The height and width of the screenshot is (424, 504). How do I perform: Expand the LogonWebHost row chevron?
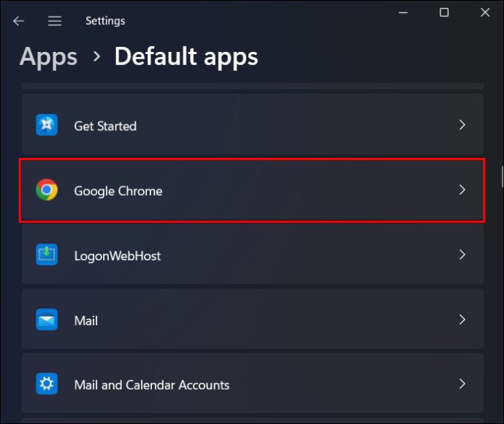(x=462, y=255)
